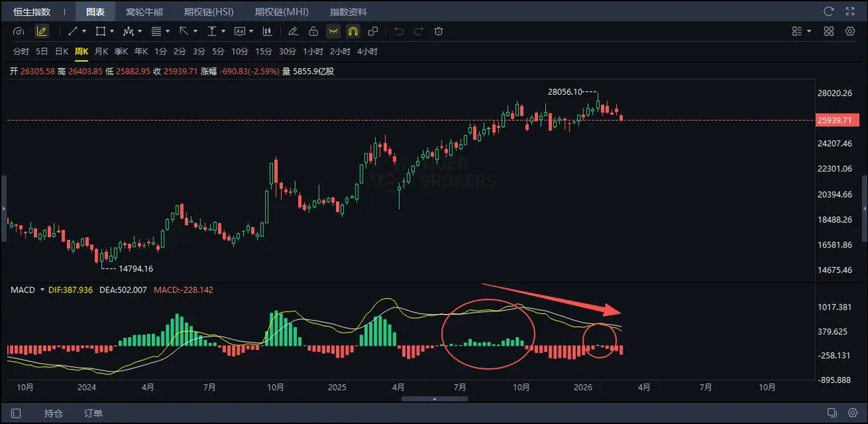Select the 4小时 interval
The height and width of the screenshot is (424, 868).
pyautogui.click(x=368, y=51)
